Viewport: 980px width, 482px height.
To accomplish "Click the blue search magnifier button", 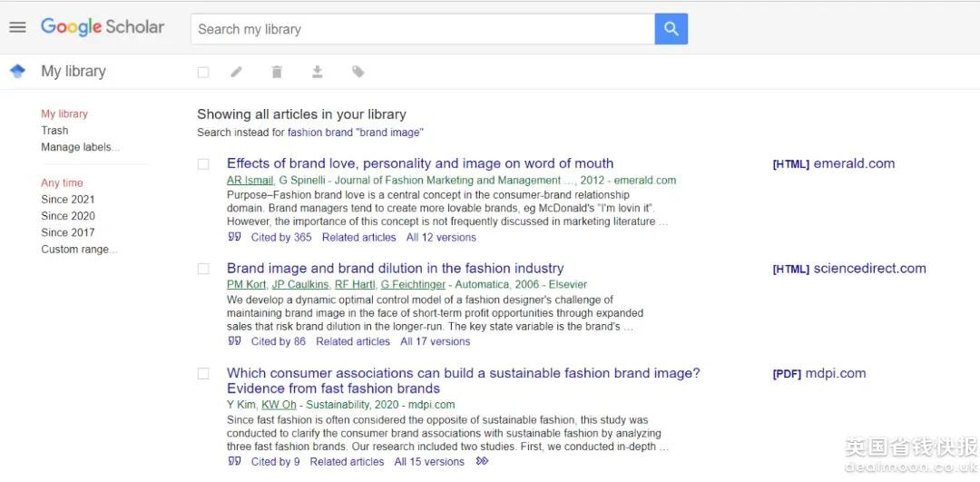I will pos(671,29).
